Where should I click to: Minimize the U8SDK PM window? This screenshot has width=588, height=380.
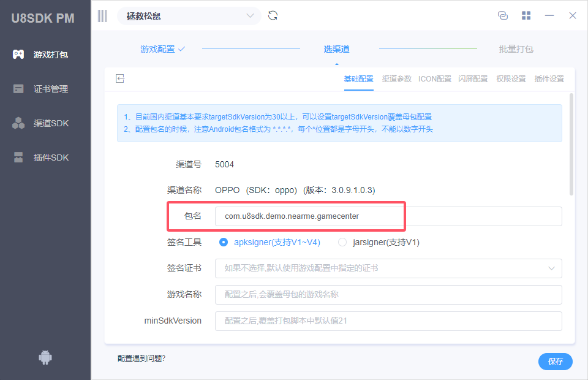549,15
